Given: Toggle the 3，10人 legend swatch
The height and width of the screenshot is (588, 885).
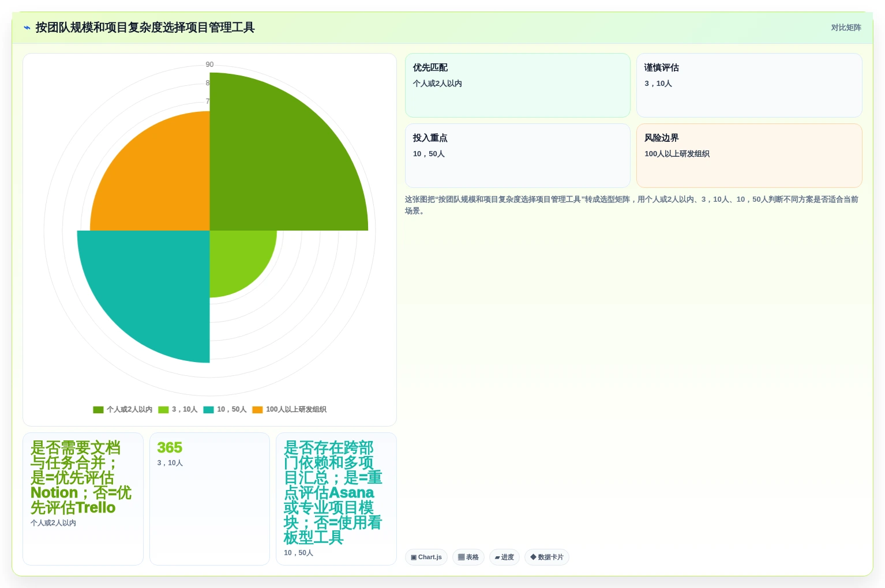Looking at the screenshot, I should tap(163, 410).
